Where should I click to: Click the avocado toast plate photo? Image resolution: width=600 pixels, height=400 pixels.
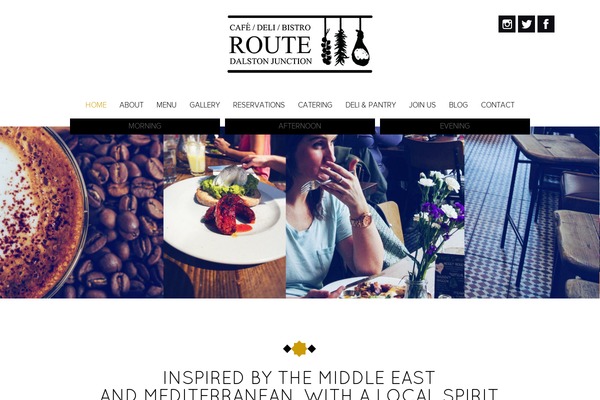point(225,216)
